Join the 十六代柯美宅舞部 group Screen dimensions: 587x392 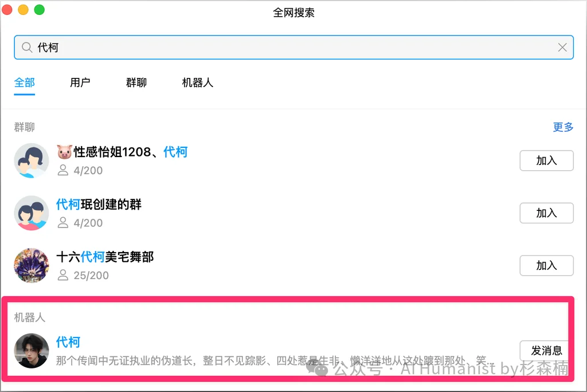(546, 265)
